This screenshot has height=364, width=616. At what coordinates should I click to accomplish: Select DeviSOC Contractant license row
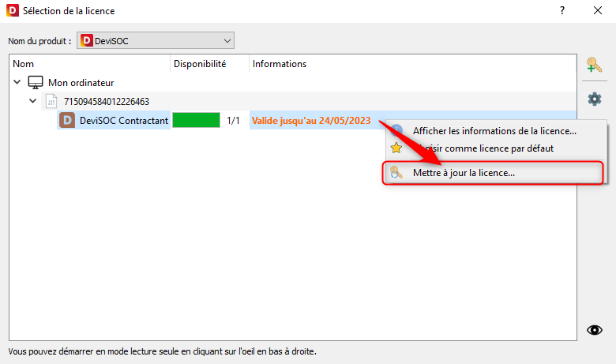(317, 120)
